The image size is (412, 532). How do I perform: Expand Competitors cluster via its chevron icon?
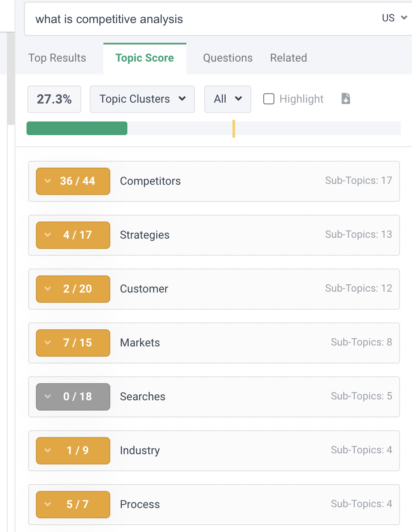pos(48,181)
